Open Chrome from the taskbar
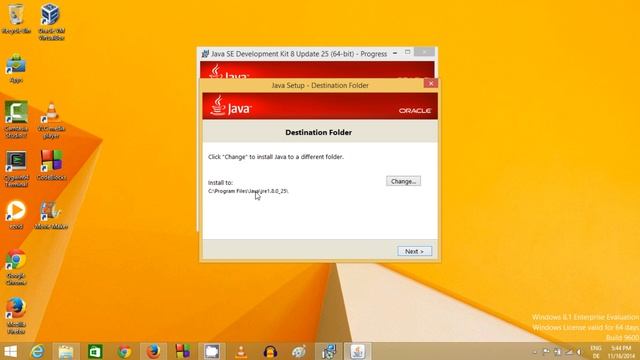 [x=124, y=351]
